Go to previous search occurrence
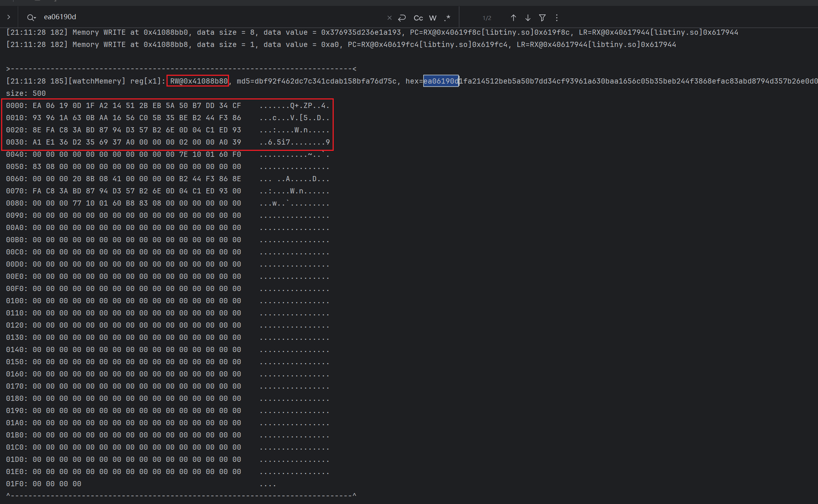Image resolution: width=818 pixels, height=504 pixels. [x=513, y=18]
